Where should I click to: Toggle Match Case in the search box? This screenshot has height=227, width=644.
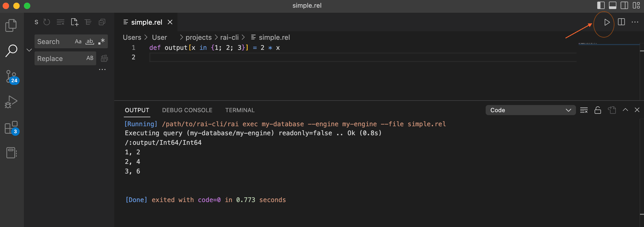click(x=78, y=42)
